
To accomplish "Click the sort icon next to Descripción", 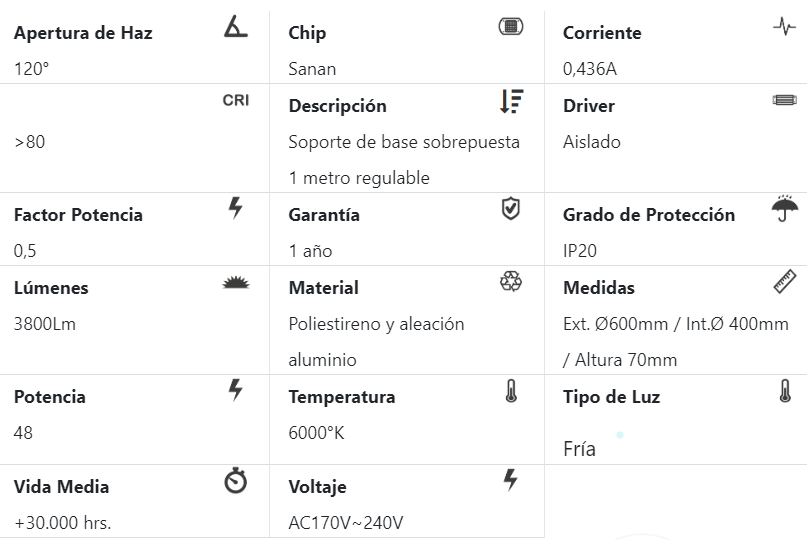I will pos(510,100).
